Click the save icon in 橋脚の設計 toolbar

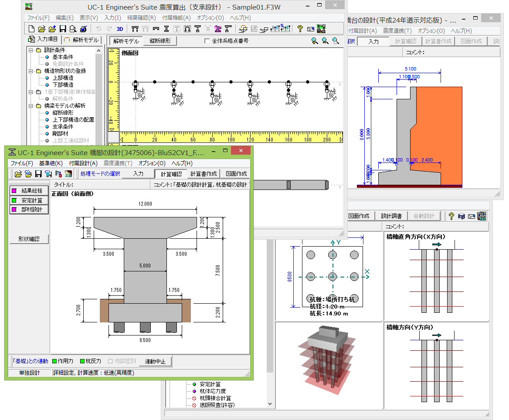pos(38,174)
